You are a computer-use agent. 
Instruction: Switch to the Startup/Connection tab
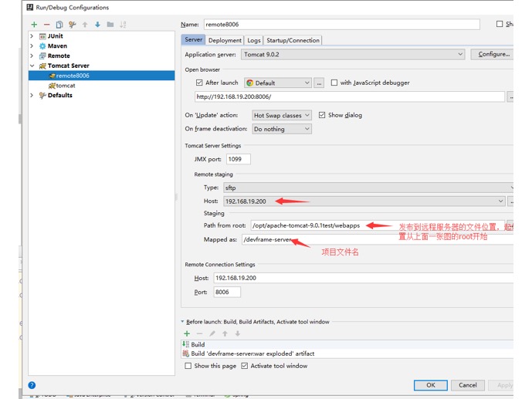(x=293, y=40)
